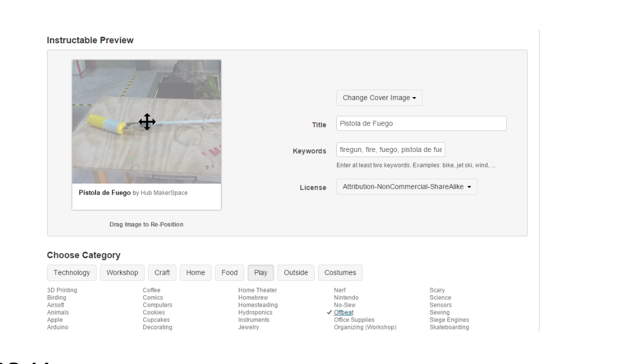
Task: Click the Keywords input field
Action: [391, 149]
